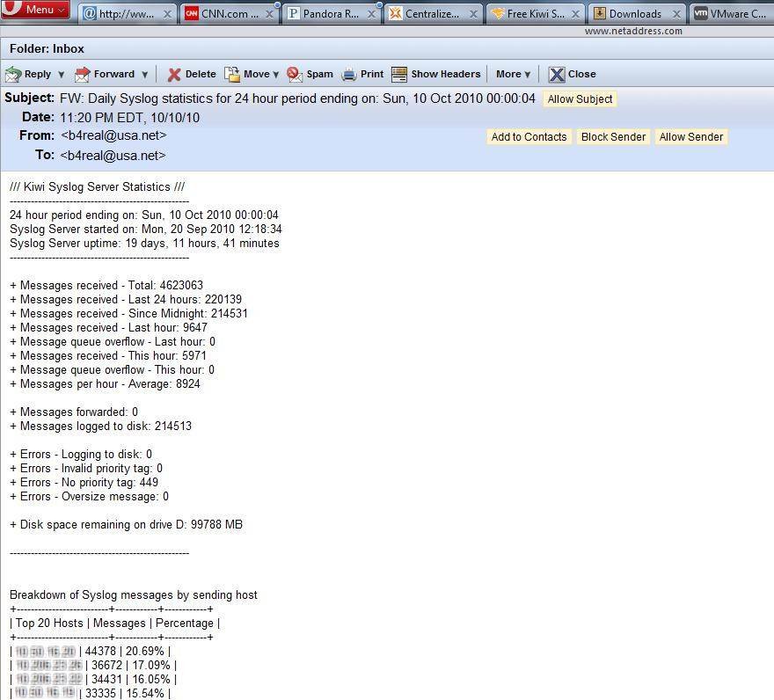
Task: Click the Reply mail icon
Action: tap(13, 75)
